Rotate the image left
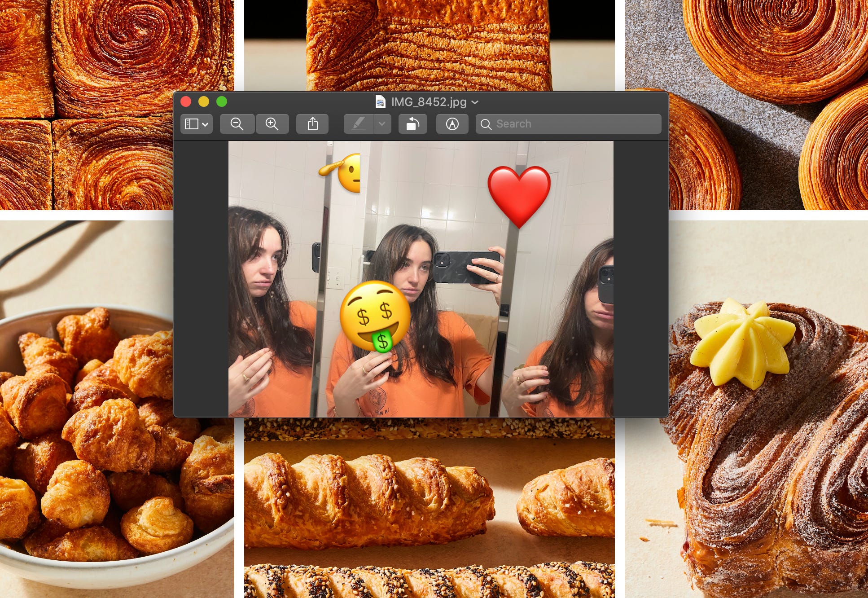The width and height of the screenshot is (868, 598). point(413,124)
